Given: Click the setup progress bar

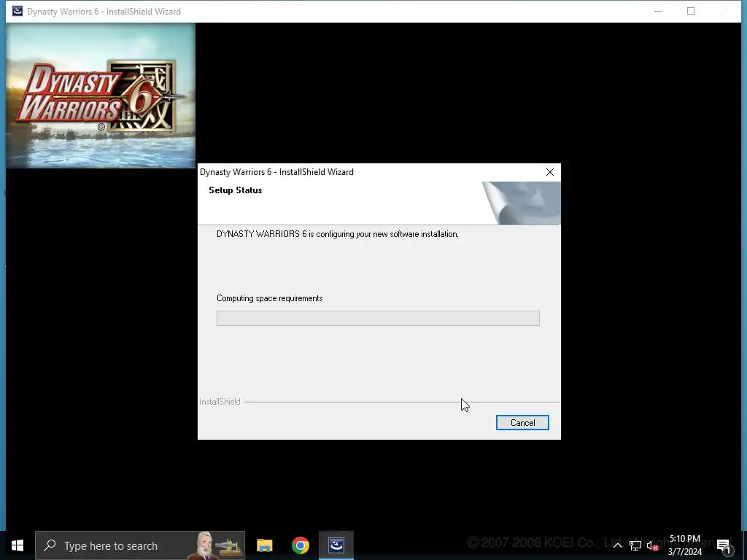Looking at the screenshot, I should tap(378, 318).
